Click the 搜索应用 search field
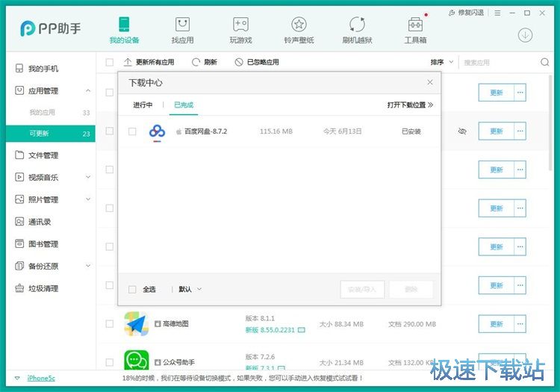Viewport: 560px width, 392px height. click(x=500, y=62)
